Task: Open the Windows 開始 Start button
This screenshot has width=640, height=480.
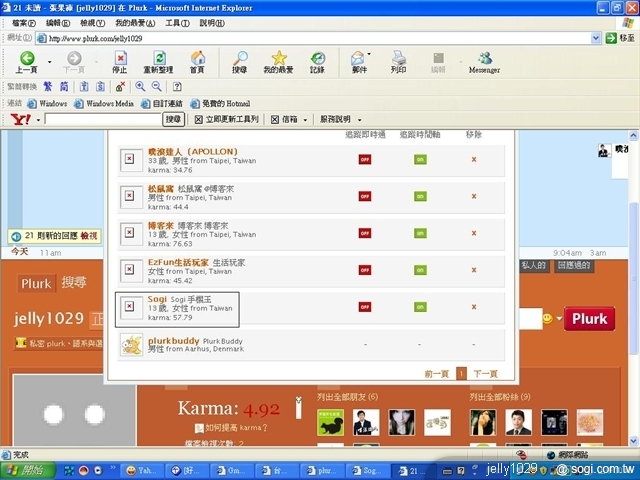Action: point(28,471)
